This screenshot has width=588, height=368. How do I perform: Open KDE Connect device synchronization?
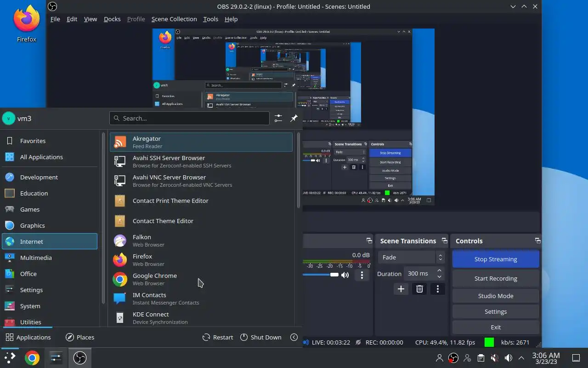click(x=201, y=318)
